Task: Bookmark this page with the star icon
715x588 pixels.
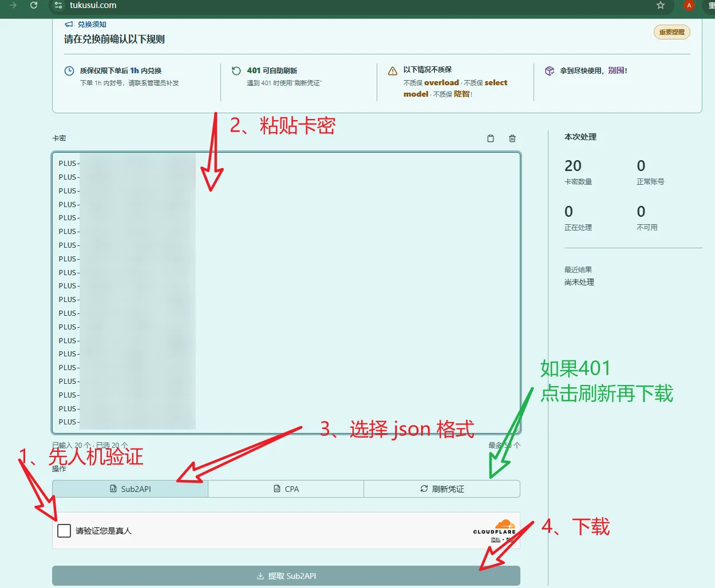Action: coord(661,5)
